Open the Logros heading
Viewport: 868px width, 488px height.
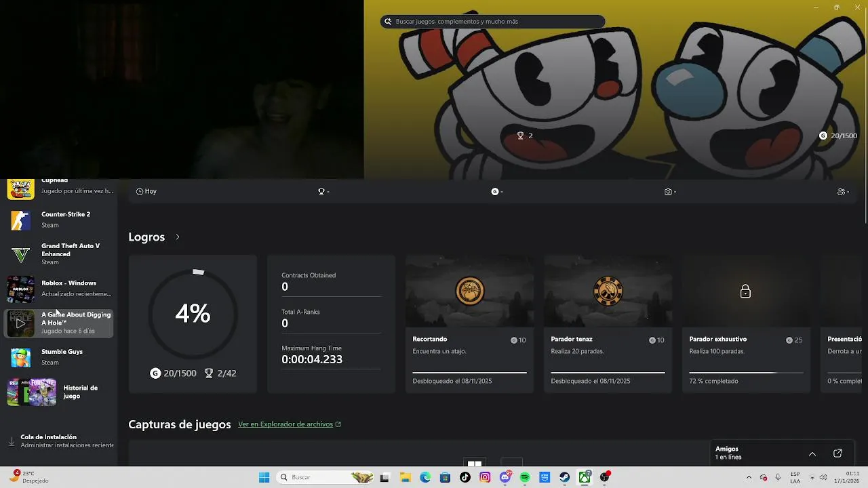pyautogui.click(x=146, y=237)
